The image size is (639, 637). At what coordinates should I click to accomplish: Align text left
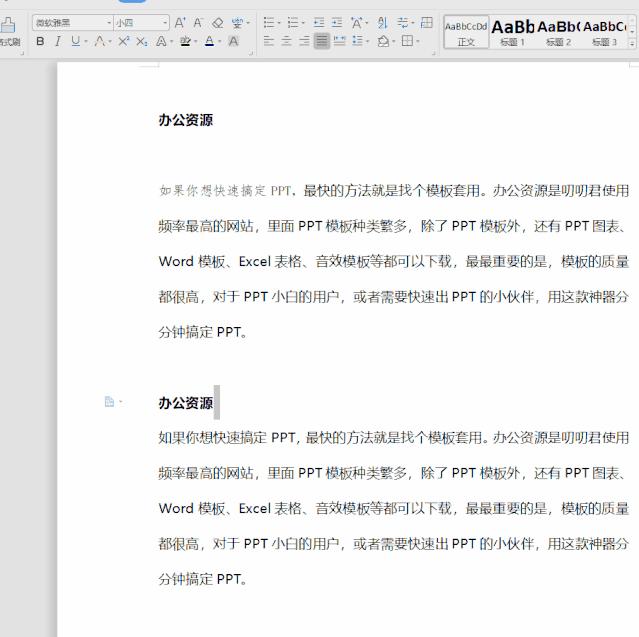[269, 41]
